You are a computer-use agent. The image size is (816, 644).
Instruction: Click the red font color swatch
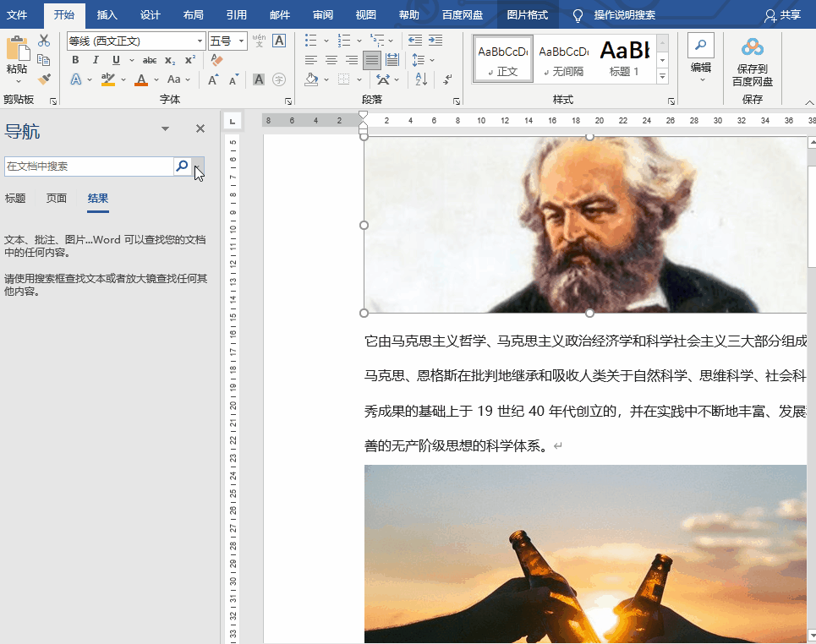click(x=141, y=79)
